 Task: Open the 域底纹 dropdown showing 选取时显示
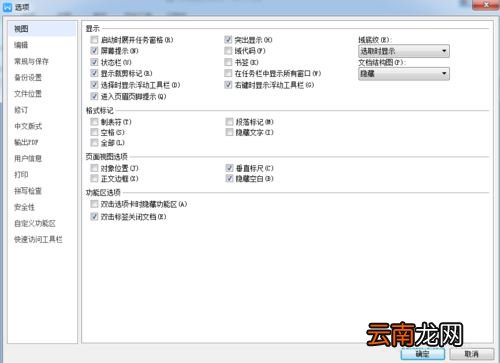(x=404, y=51)
